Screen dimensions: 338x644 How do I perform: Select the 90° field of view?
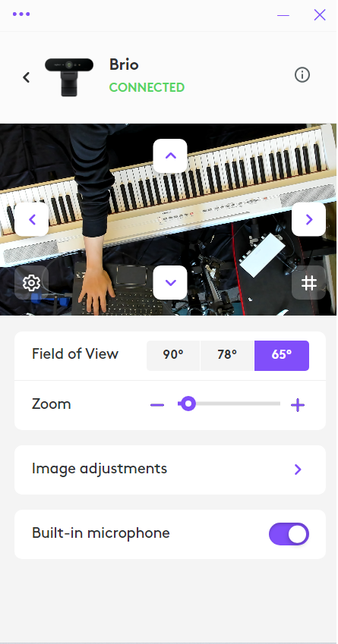point(173,355)
